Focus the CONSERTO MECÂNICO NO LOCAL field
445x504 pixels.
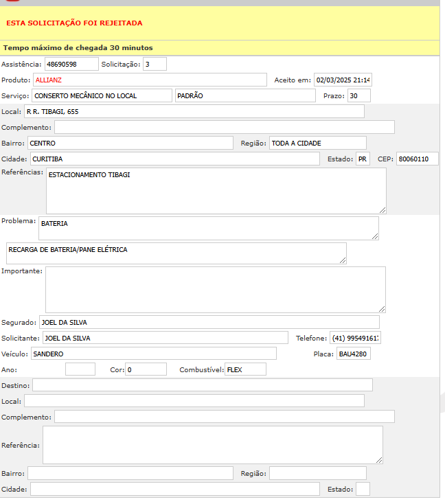point(102,95)
